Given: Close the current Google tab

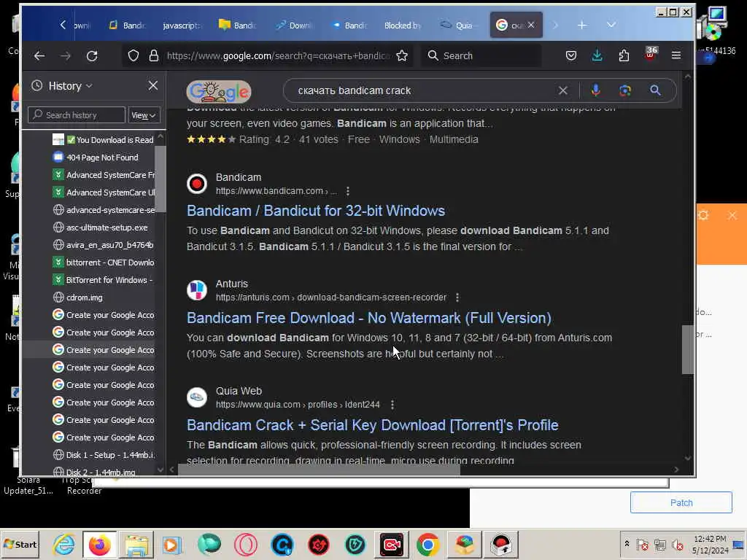Looking at the screenshot, I should coord(531,25).
